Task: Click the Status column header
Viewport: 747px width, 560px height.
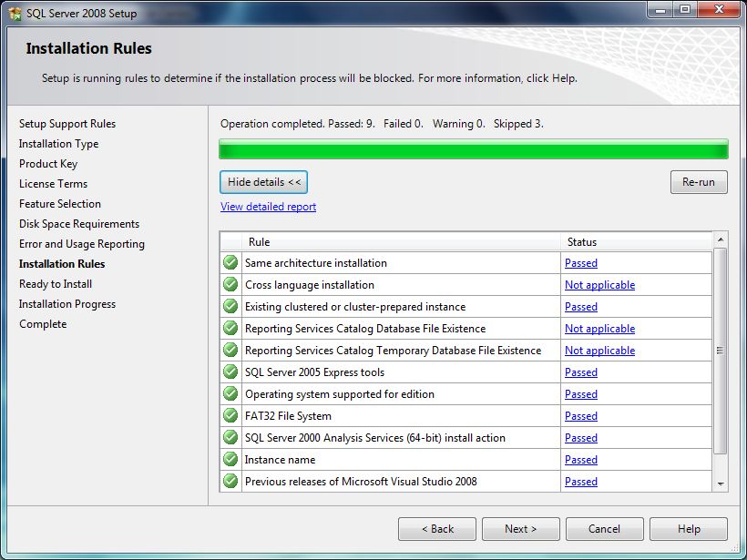Action: coord(637,242)
